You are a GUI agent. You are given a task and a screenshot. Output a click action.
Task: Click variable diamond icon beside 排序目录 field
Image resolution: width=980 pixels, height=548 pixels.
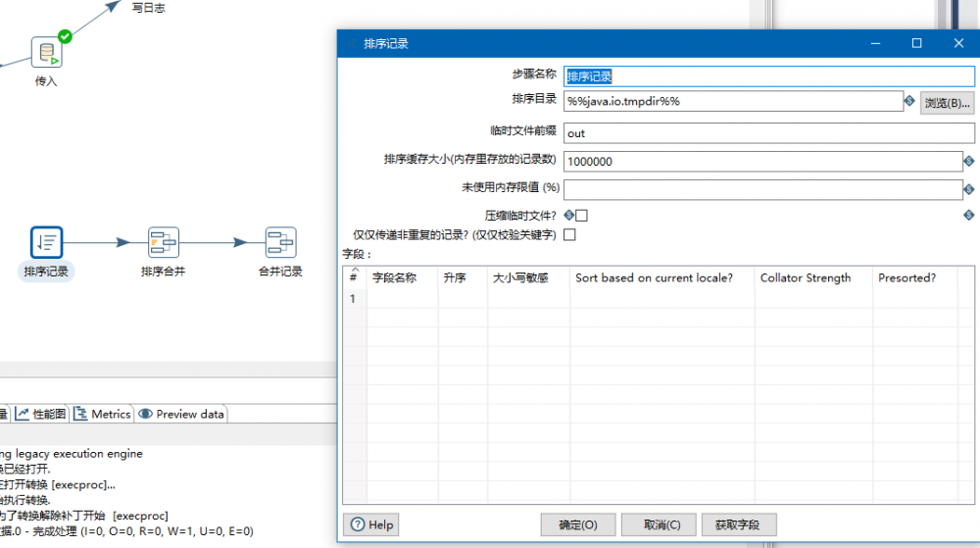pos(909,101)
